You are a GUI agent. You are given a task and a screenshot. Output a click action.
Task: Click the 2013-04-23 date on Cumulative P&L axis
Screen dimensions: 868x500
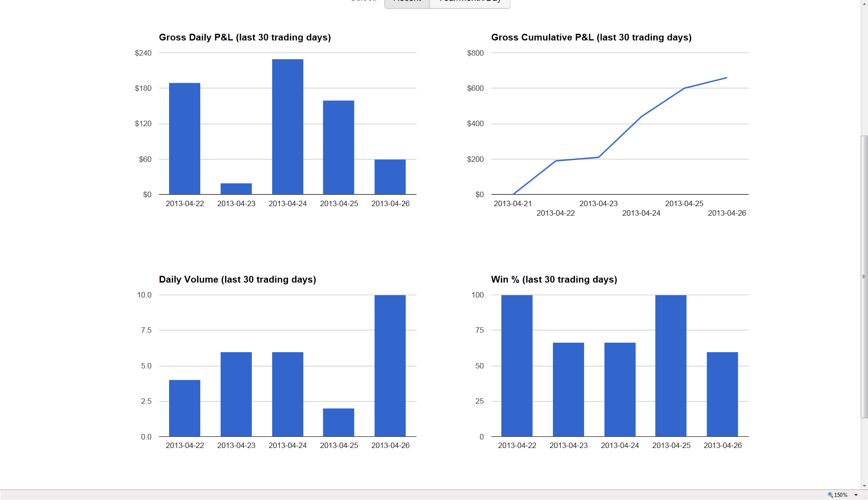point(599,203)
